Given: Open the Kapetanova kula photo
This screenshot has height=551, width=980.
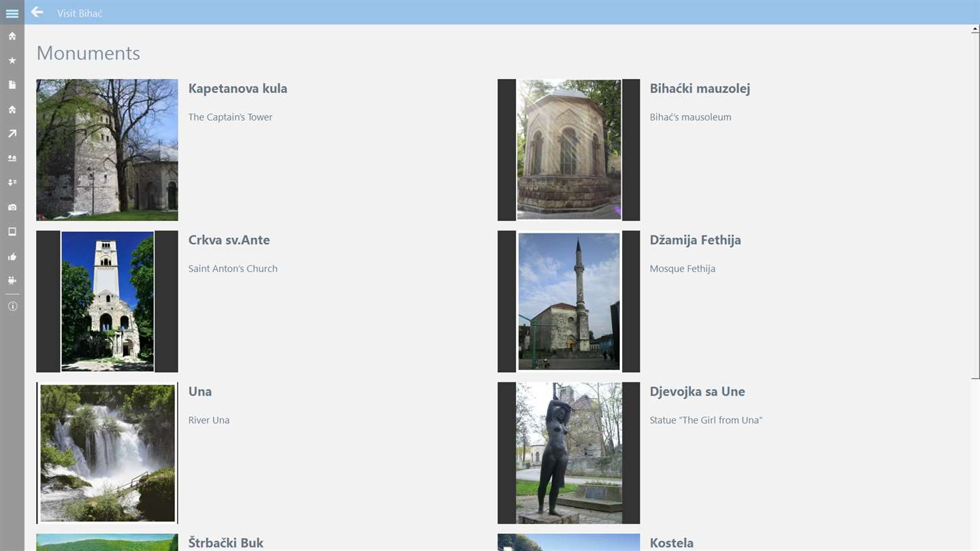Looking at the screenshot, I should coord(108,150).
